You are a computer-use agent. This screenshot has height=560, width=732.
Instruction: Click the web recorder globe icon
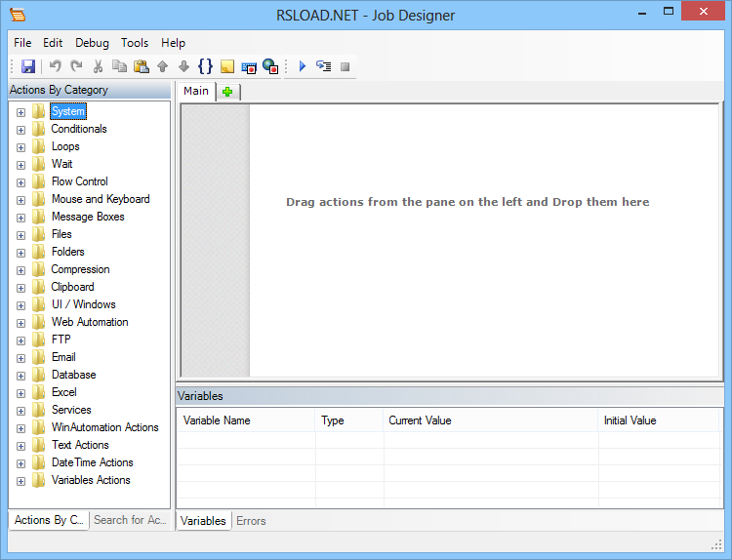coord(270,66)
